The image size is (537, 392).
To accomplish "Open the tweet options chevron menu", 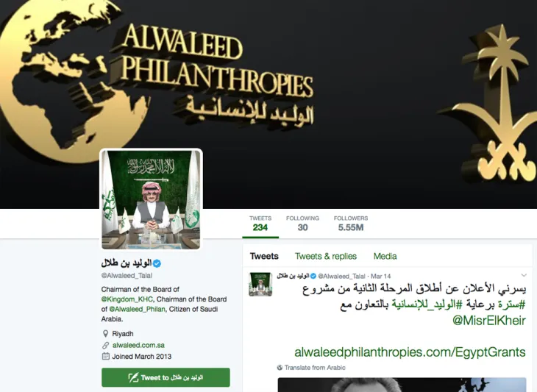I will click(524, 275).
